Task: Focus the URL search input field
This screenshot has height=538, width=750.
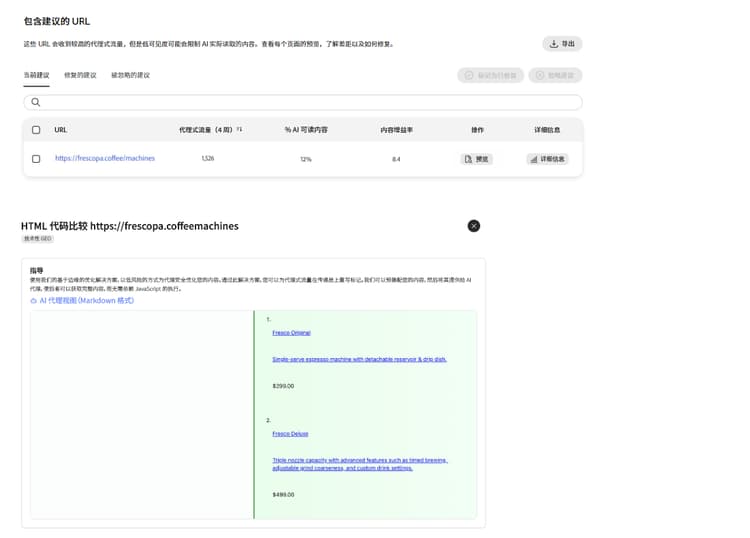Action: (x=303, y=102)
